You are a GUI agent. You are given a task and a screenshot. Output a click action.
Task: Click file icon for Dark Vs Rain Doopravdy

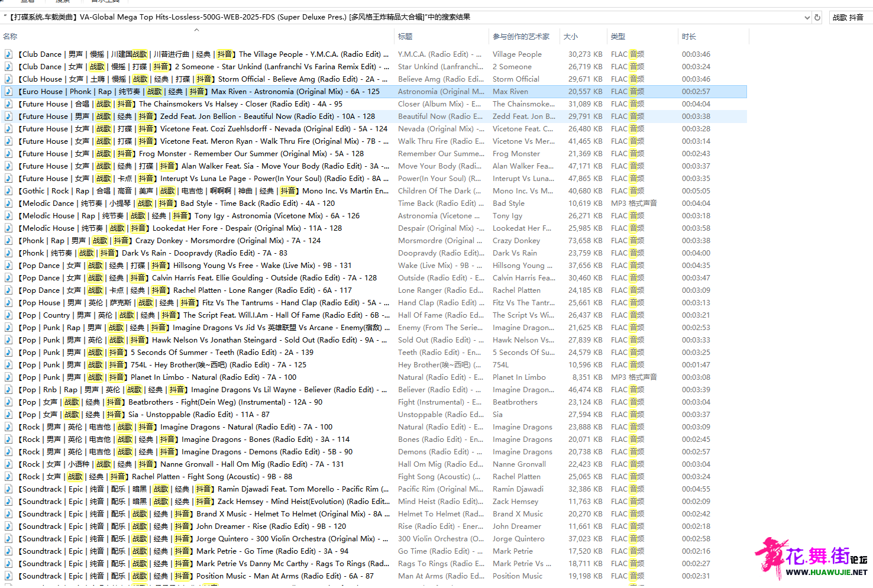tap(9, 253)
